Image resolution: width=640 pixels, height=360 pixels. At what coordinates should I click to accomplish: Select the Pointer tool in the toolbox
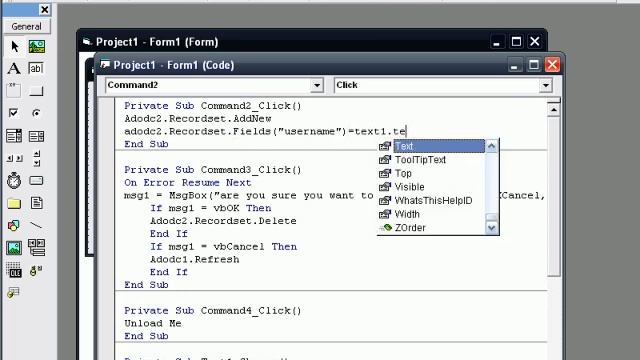14,47
